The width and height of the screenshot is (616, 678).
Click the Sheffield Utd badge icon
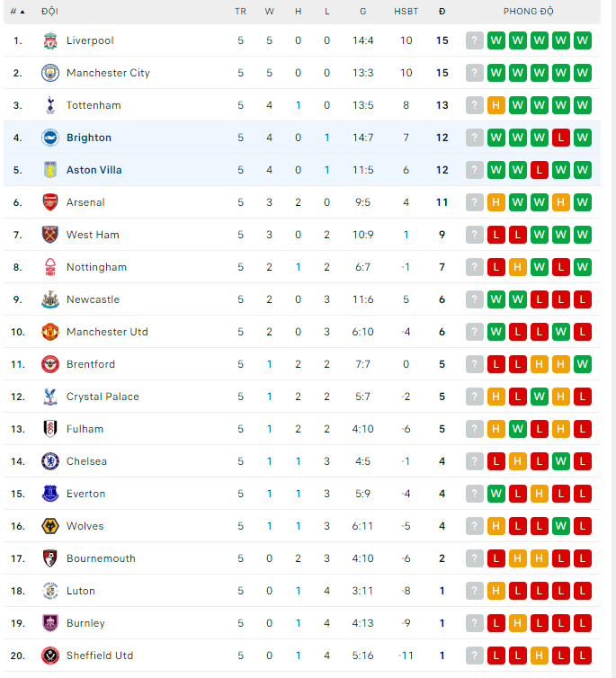click(x=50, y=656)
